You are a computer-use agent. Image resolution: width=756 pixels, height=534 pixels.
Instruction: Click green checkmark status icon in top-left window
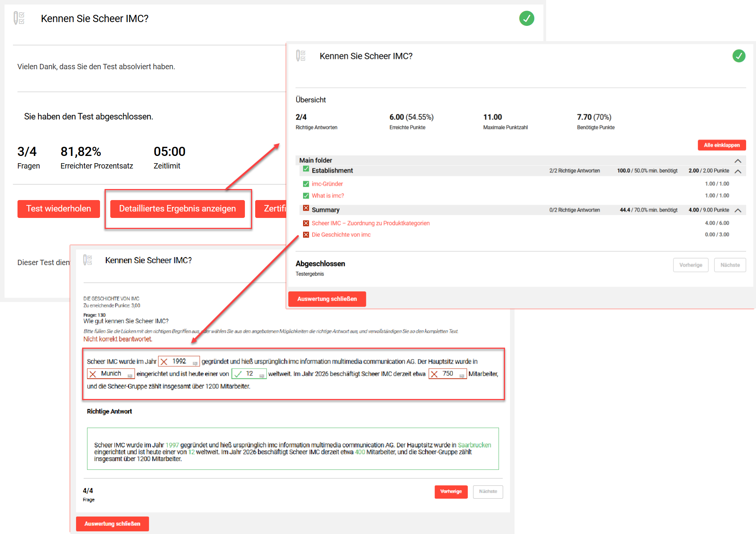coord(526,18)
